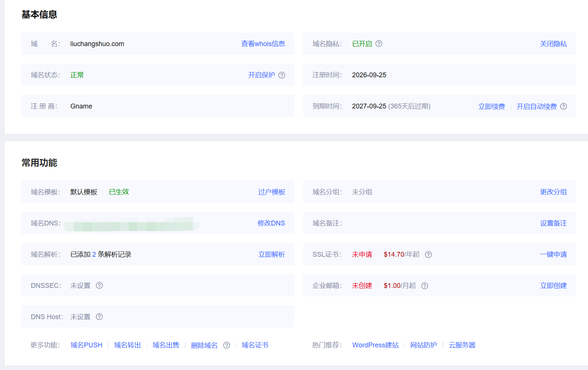The width and height of the screenshot is (588, 370).
Task: Click 基本信息 section heading
Action: click(x=39, y=14)
